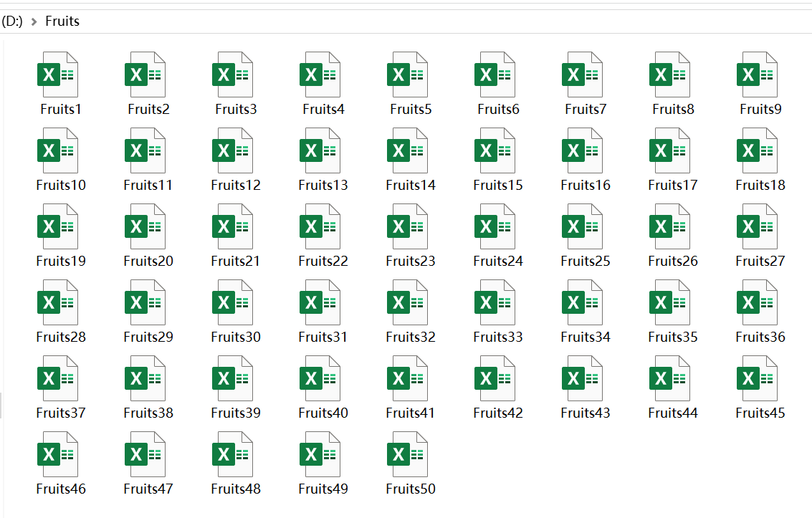812x518 pixels.
Task: Select the Fruits32 Excel file icon
Action: [408, 303]
